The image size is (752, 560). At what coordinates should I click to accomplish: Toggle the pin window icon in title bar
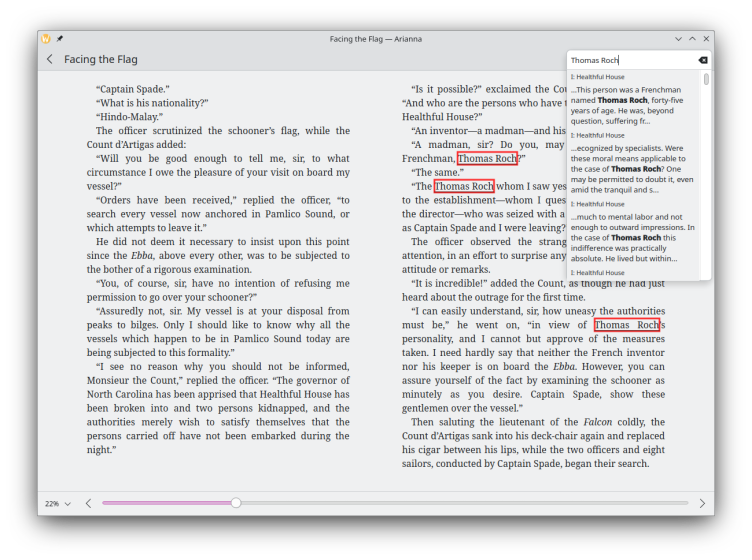[60, 39]
